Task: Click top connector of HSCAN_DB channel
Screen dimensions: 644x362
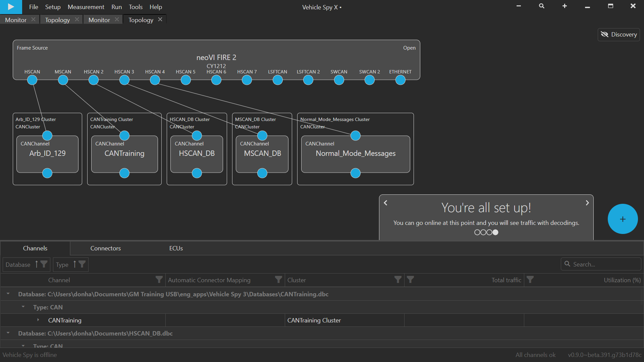Action: click(x=197, y=136)
